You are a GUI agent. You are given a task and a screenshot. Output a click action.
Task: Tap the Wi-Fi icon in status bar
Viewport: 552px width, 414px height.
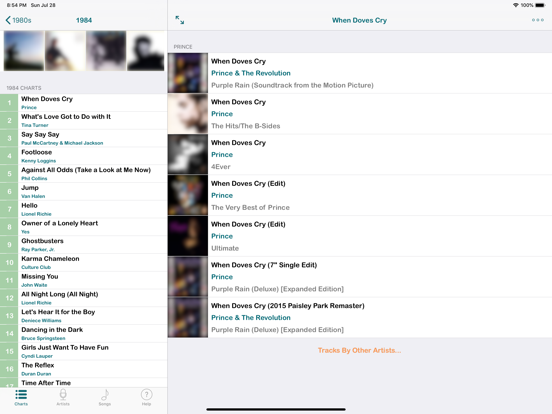point(516,5)
